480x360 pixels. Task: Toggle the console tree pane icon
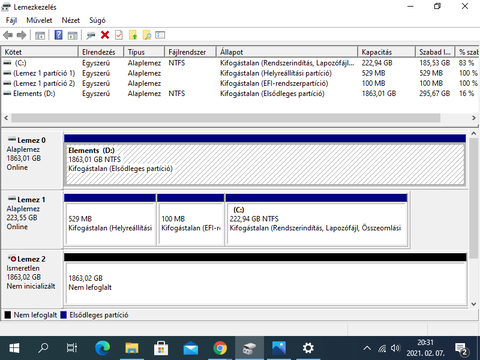point(40,35)
